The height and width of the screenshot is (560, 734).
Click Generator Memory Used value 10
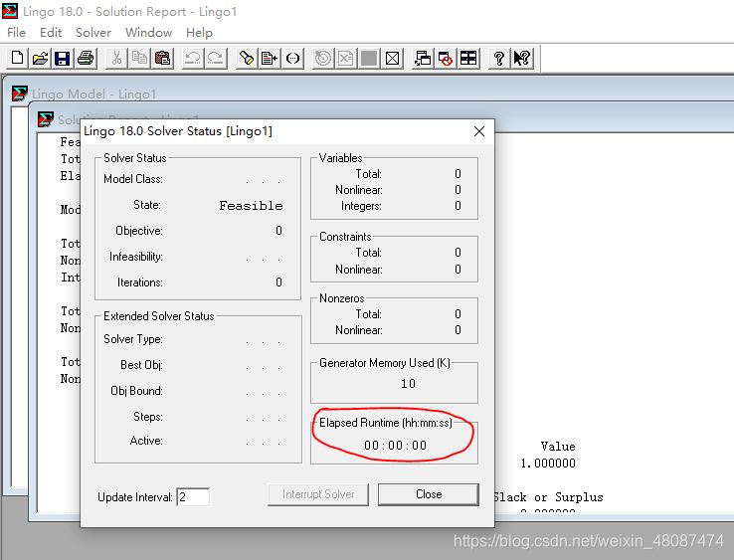[408, 384]
